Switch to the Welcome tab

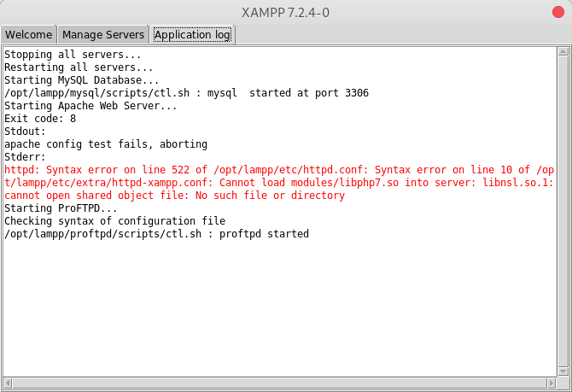click(28, 35)
